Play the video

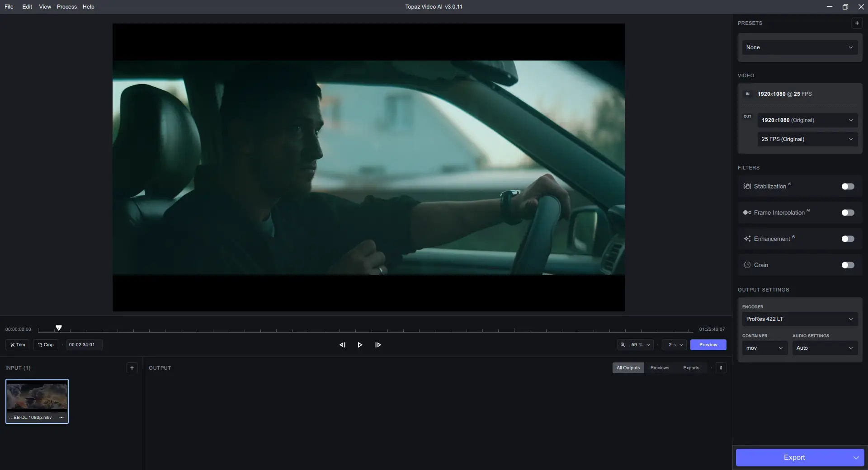coord(360,345)
